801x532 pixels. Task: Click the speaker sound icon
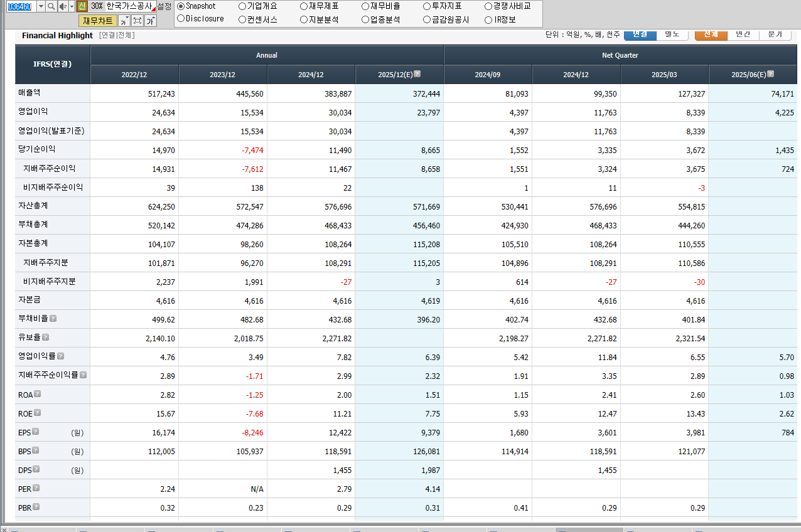62,6
